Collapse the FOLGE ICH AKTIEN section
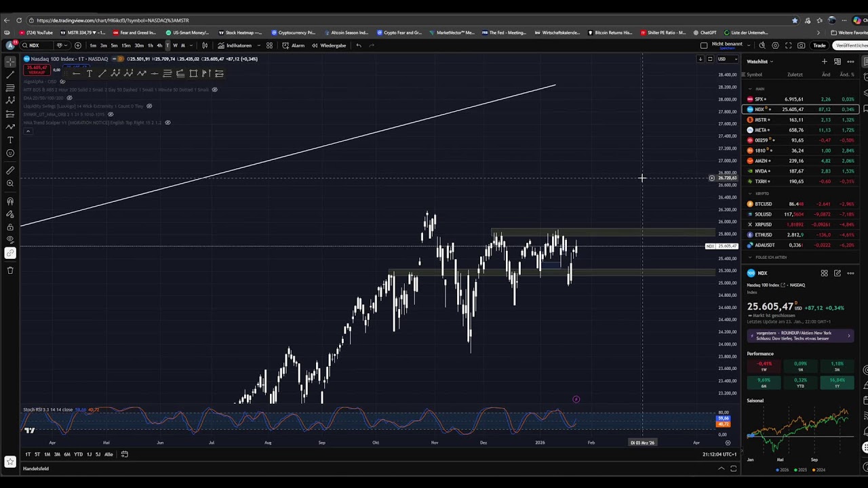The width and height of the screenshot is (868, 488). point(750,258)
